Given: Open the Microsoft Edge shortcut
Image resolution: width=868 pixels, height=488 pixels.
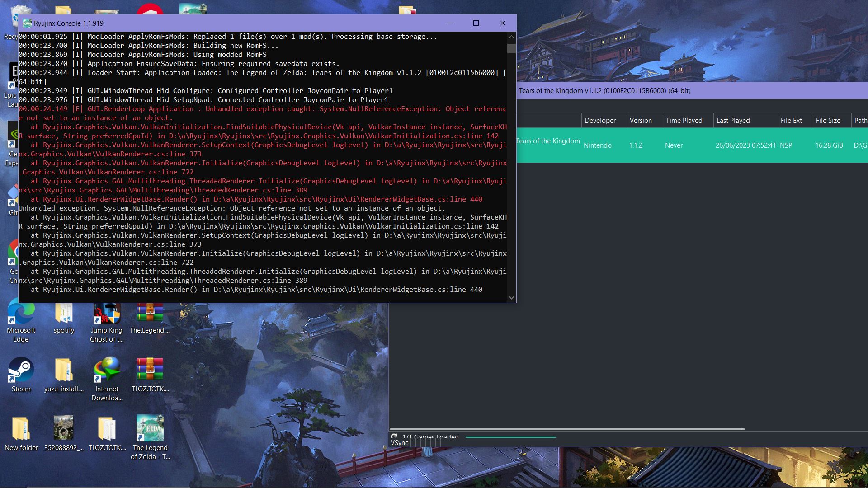Looking at the screenshot, I should [21, 313].
